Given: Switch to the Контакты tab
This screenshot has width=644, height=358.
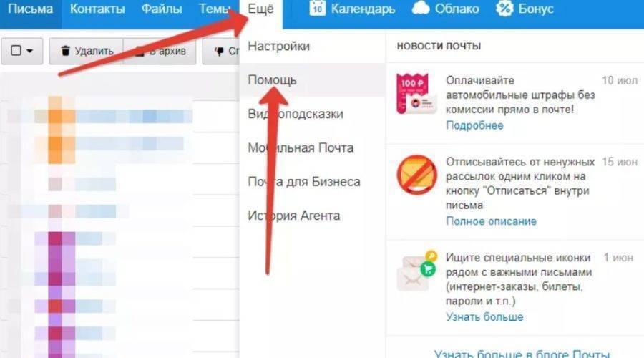Looking at the screenshot, I should click(x=97, y=9).
